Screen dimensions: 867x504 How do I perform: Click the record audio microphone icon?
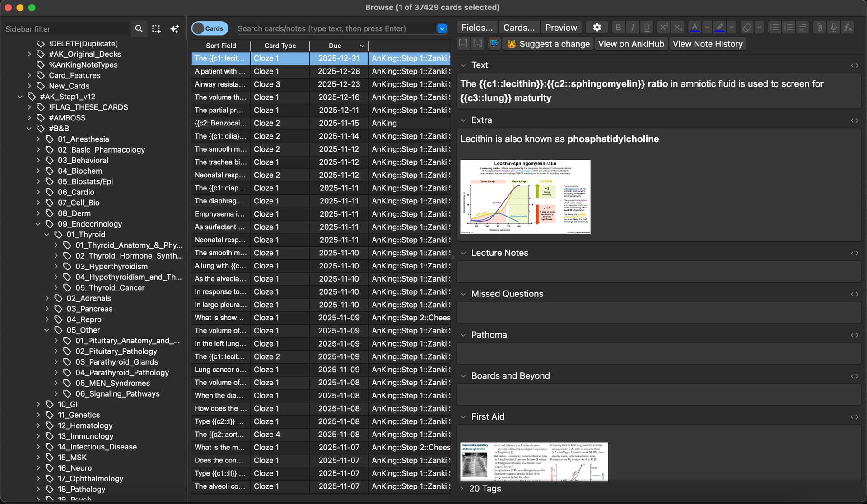(834, 28)
